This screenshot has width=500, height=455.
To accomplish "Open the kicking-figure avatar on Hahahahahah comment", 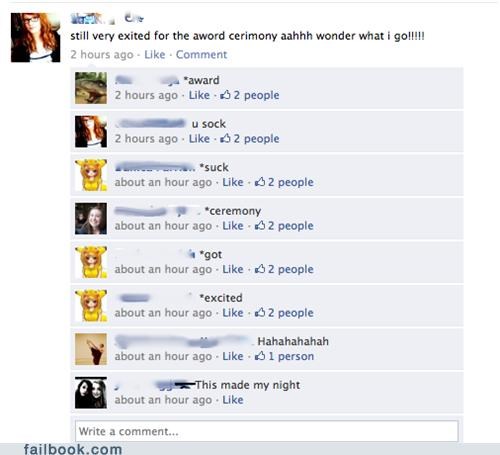I will (x=91, y=349).
